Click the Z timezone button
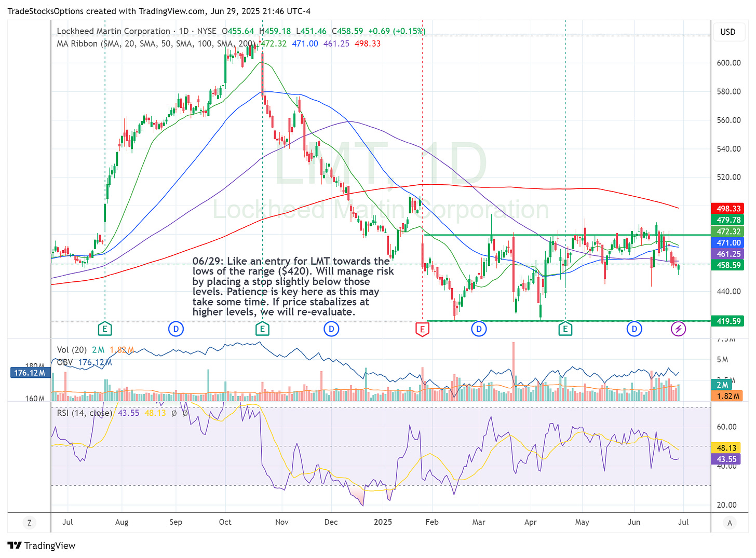Image resolution: width=756 pixels, height=558 pixels. 29,523
